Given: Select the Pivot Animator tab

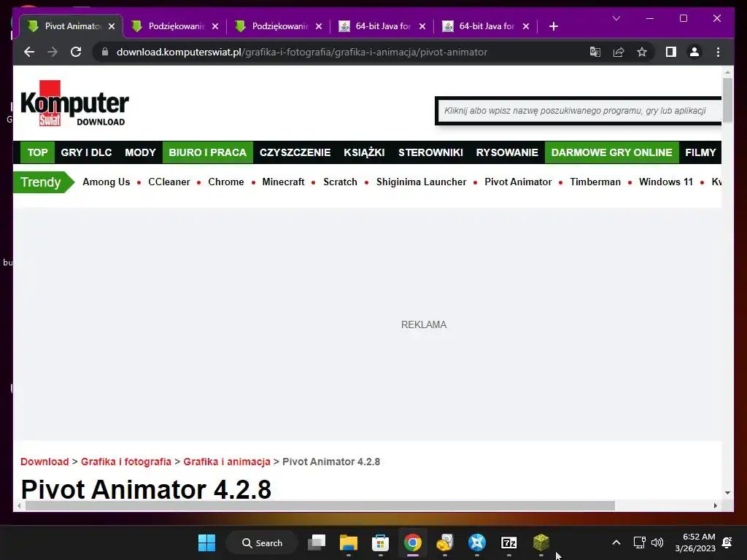Looking at the screenshot, I should point(71,26).
